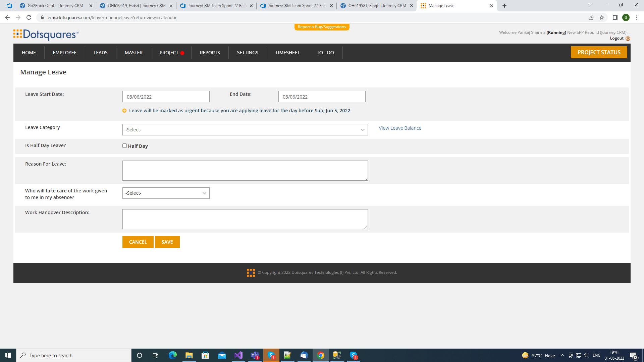This screenshot has width=644, height=362.
Task: Click the browser reload page icon
Action: pos(29,17)
